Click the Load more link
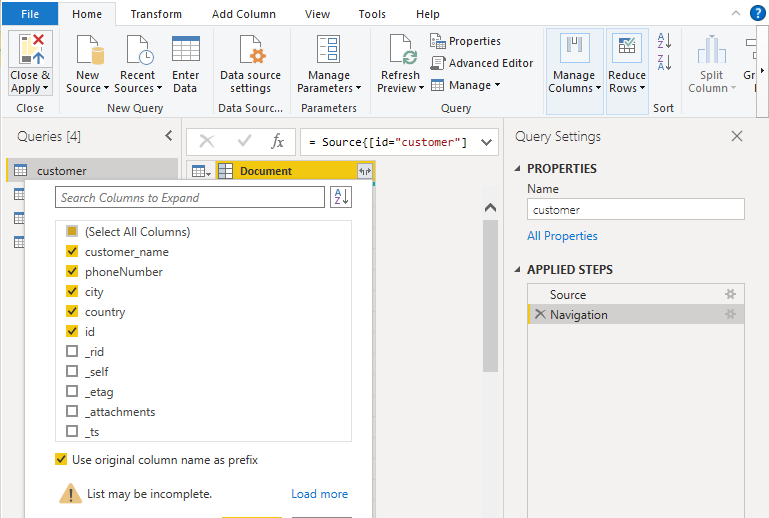The width and height of the screenshot is (769, 518). pos(319,493)
